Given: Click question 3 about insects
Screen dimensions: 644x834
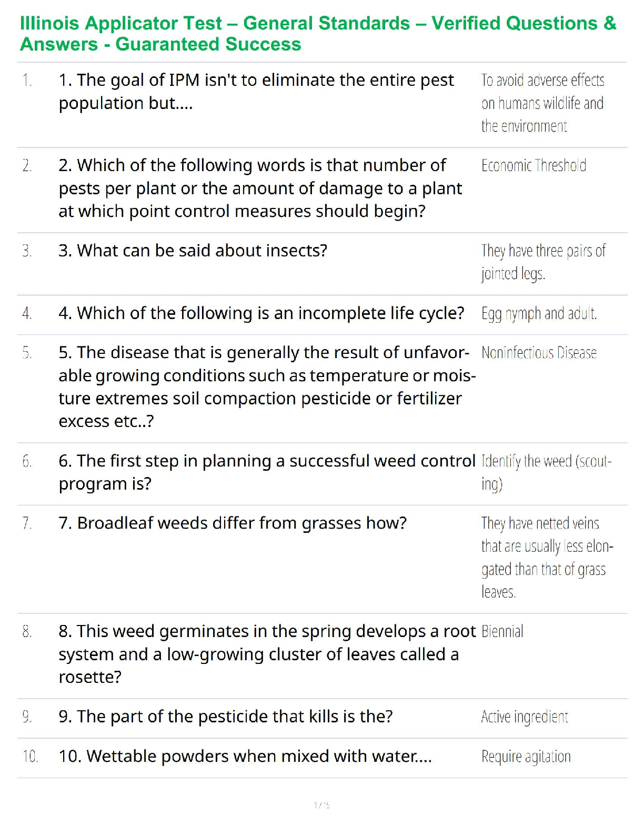Looking at the screenshot, I should click(x=193, y=251).
